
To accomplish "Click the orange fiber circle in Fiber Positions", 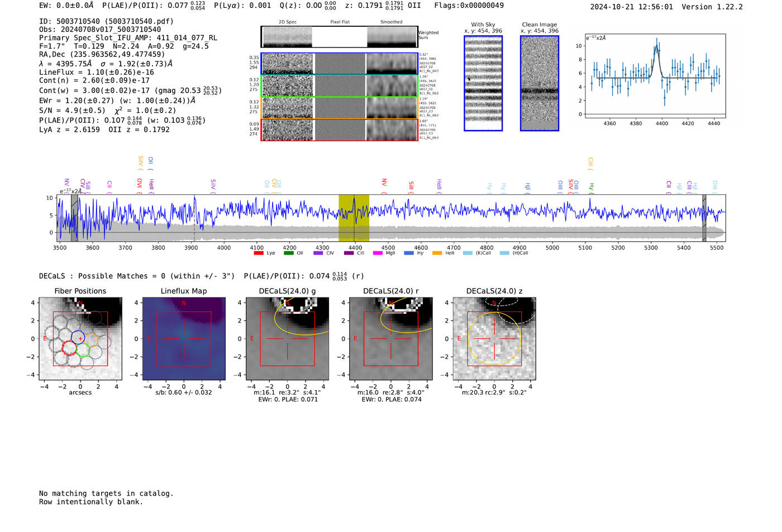I will coord(91,340).
